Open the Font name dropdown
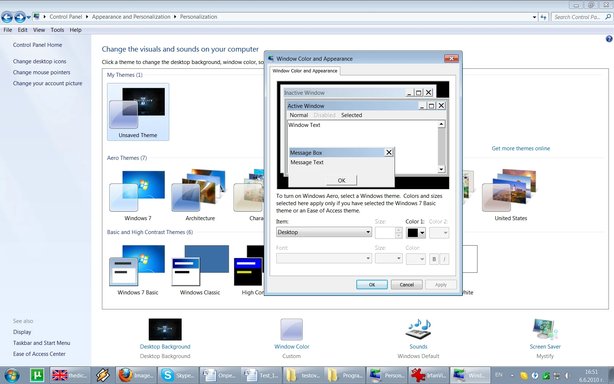The height and width of the screenshot is (384, 614). click(324, 258)
